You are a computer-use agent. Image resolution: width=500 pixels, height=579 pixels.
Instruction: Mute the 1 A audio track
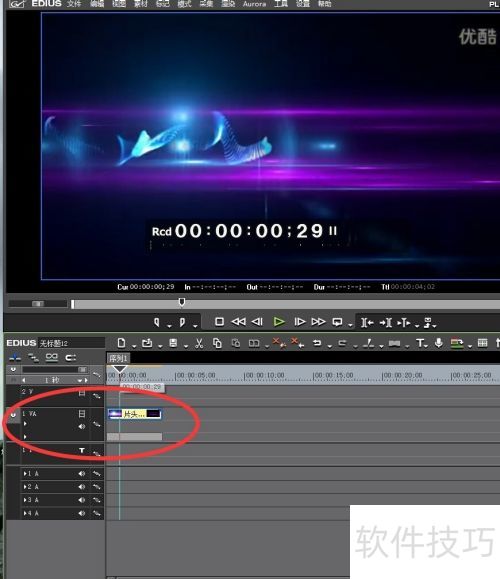click(82, 473)
